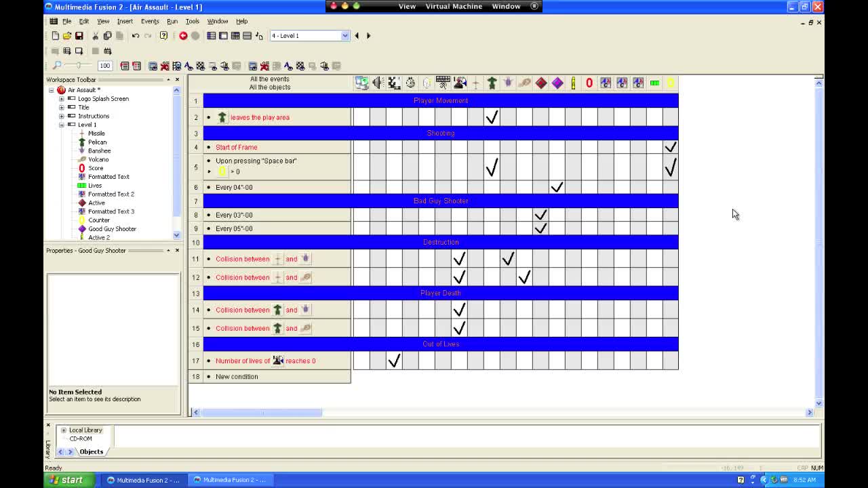Open the Contents help question-mark icon
The image size is (868, 488).
point(163,36)
